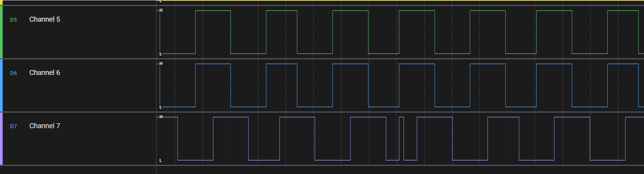Click the D6 channel identifier
Screen dimensions: 644x174
tap(14, 73)
